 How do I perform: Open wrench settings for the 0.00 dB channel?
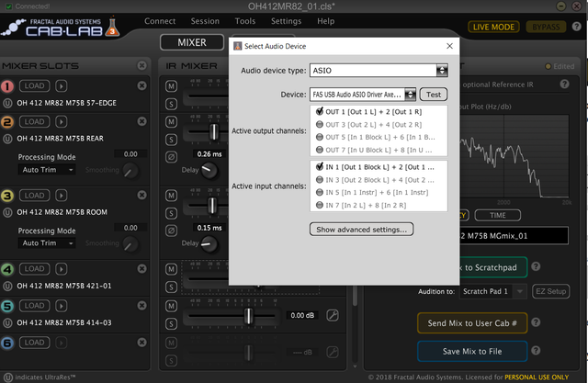(333, 315)
